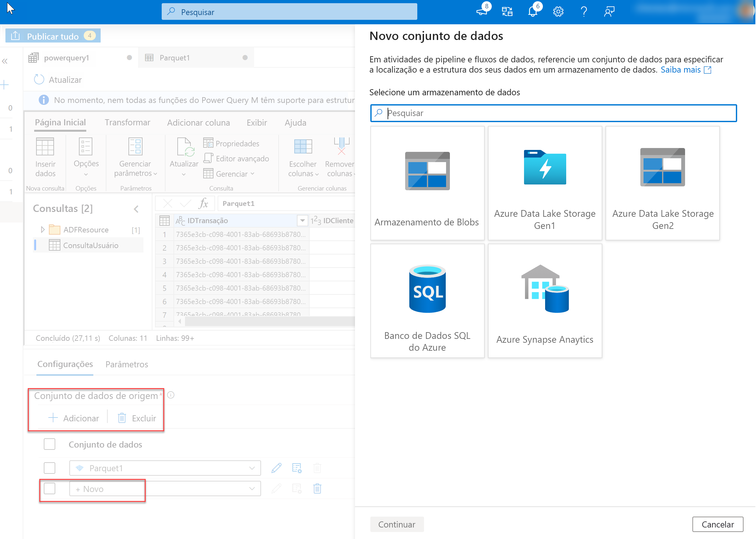Choose the Armazenamento de Blobs storage tile
Viewport: 756px width, 539px height.
point(427,183)
